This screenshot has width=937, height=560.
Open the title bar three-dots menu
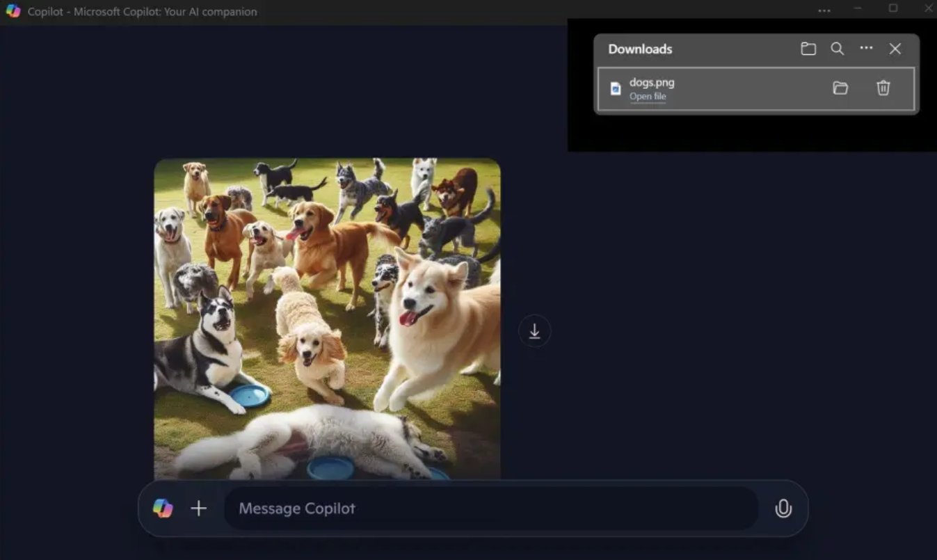coord(824,10)
